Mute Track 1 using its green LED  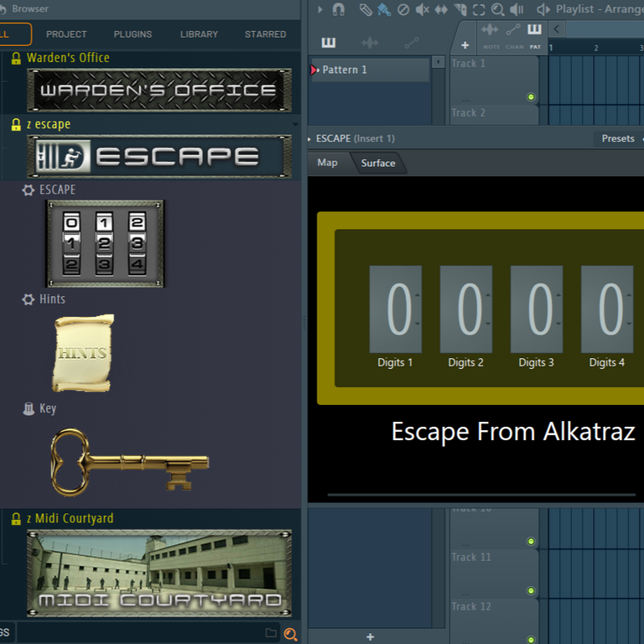[531, 97]
